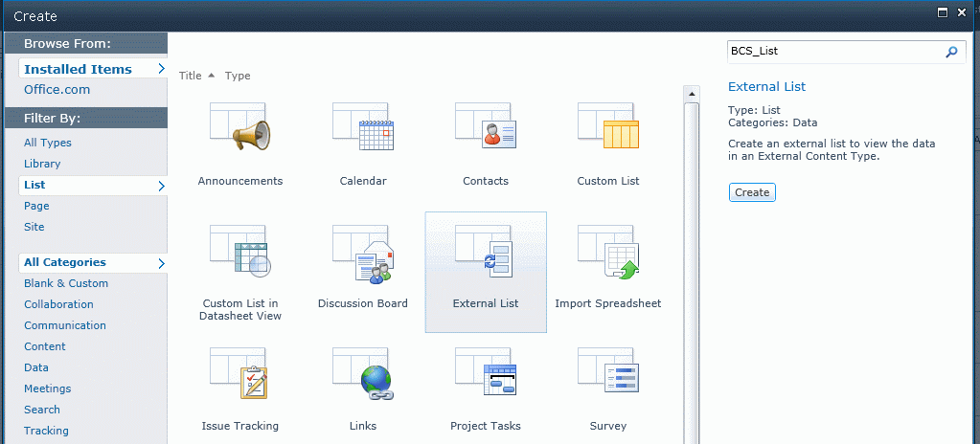
Task: Click the Issue Tracking label text
Action: coord(240,426)
